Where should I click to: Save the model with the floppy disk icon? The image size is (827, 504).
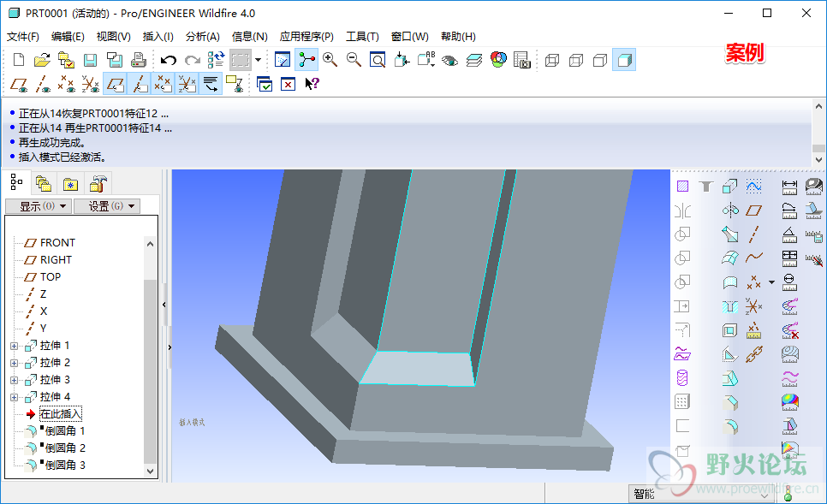[90, 60]
